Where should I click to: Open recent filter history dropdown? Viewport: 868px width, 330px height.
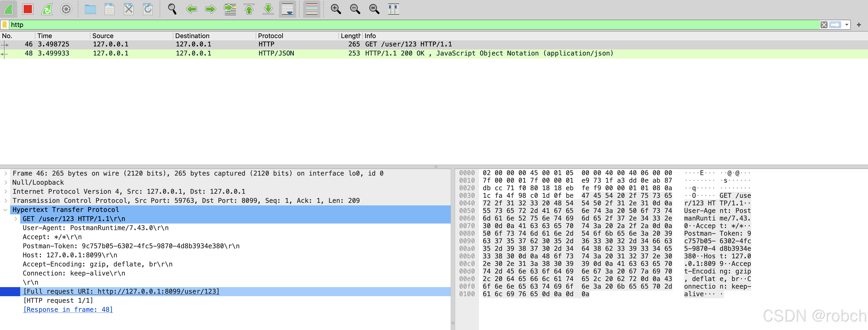(x=847, y=24)
